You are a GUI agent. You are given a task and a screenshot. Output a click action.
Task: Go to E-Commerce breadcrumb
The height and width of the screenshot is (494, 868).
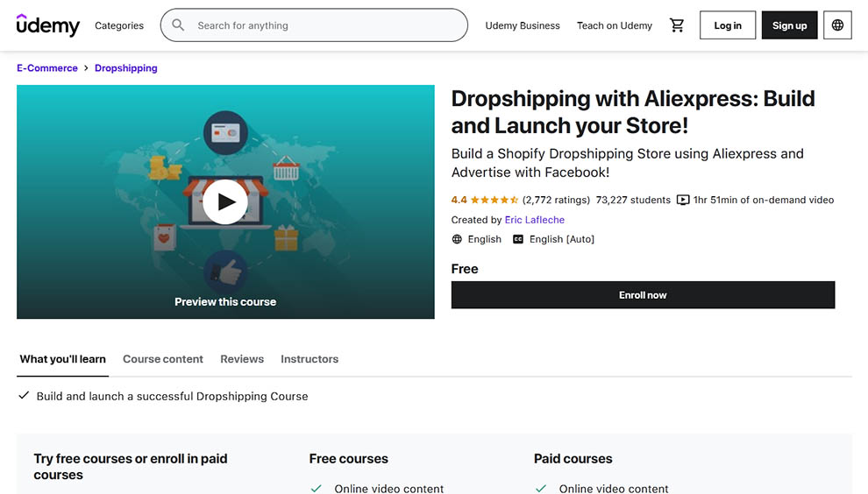pos(47,68)
